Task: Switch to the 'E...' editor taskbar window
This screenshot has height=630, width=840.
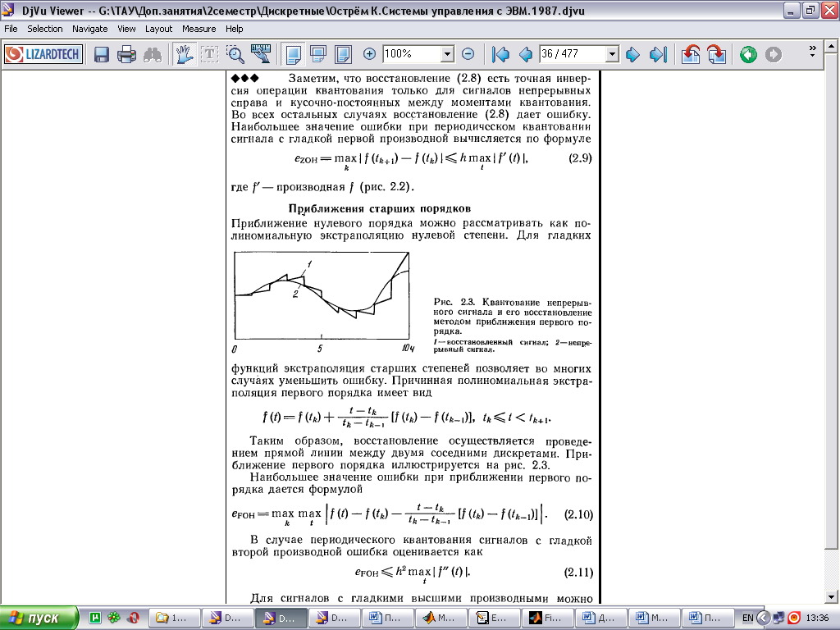Action: point(495,618)
